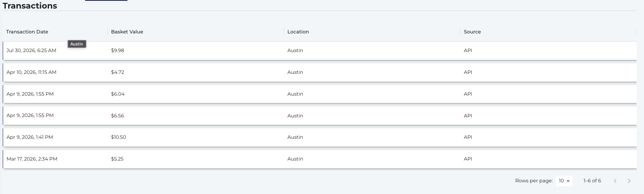The width and height of the screenshot is (644, 194).
Task: Sort by Basket Value column header
Action: 127,32
